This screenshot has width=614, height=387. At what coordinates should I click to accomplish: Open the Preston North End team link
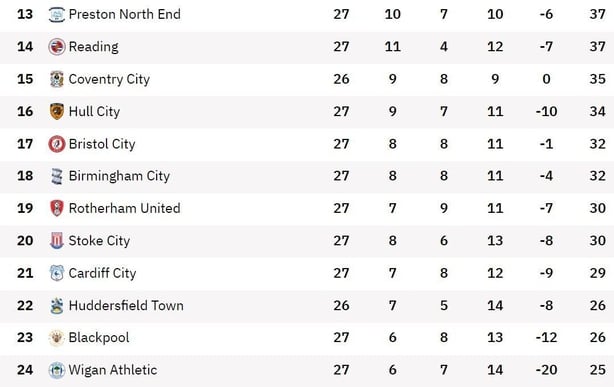[125, 14]
